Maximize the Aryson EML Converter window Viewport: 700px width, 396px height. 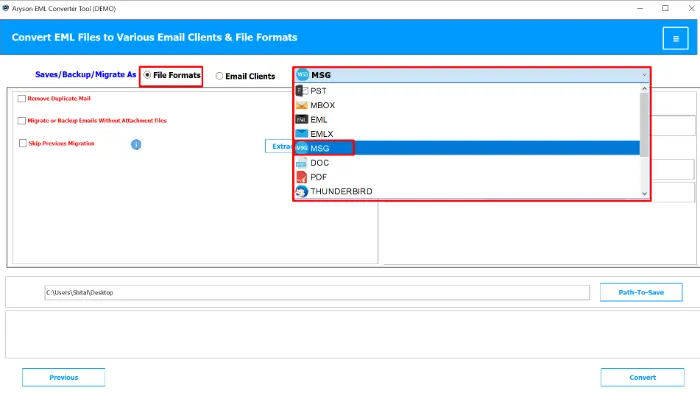(665, 8)
